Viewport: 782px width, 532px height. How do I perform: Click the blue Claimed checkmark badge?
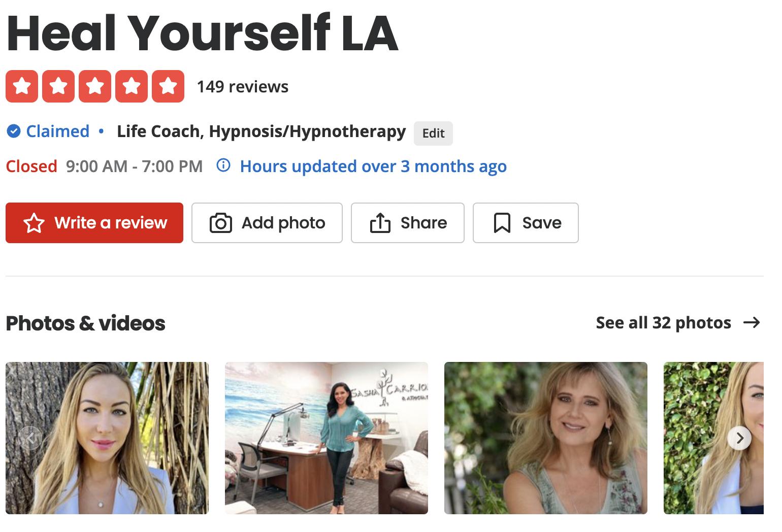click(x=13, y=131)
